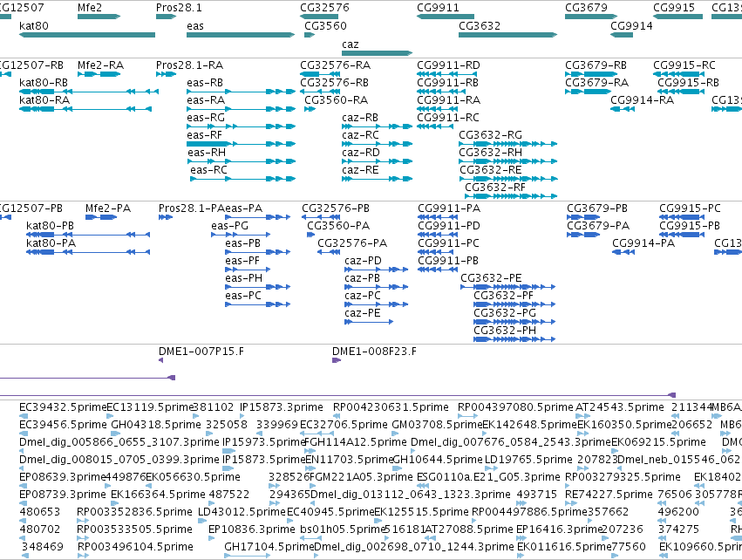This screenshot has height=560, width=742.
Task: Click the CG9914 gene label
Action: (631, 26)
